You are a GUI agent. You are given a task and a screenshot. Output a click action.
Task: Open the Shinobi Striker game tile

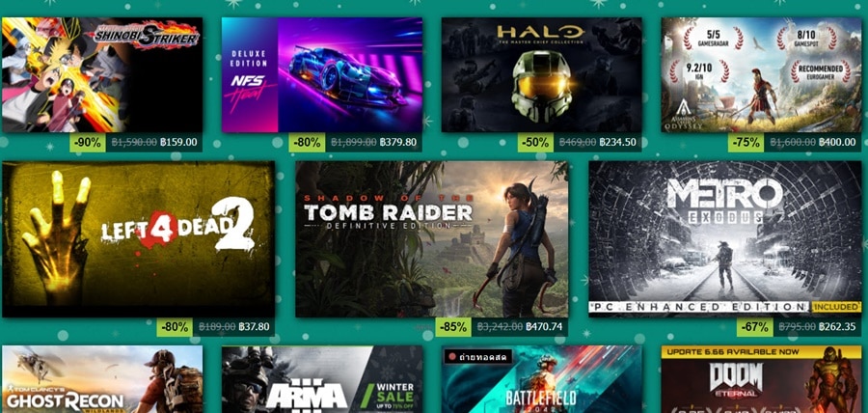point(102,74)
